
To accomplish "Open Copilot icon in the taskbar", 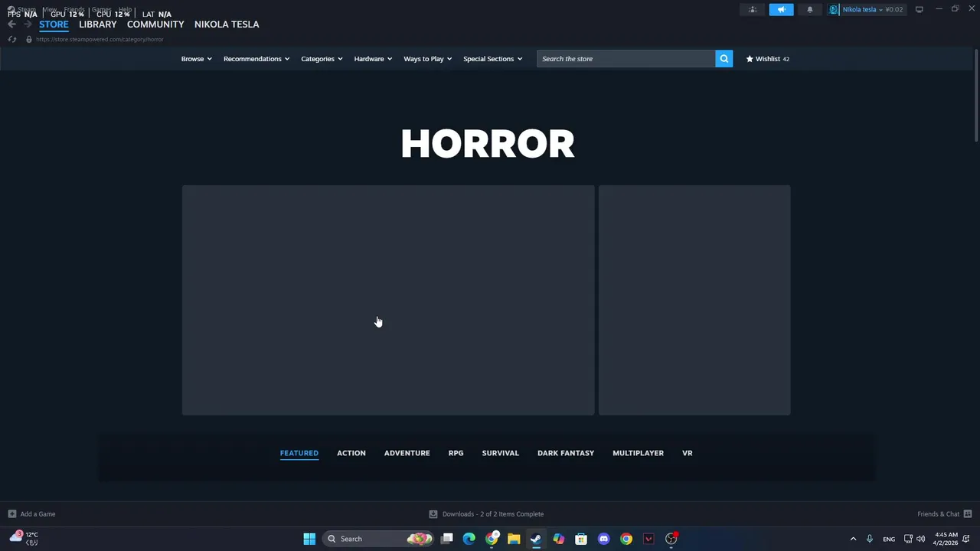I will [x=559, y=539].
